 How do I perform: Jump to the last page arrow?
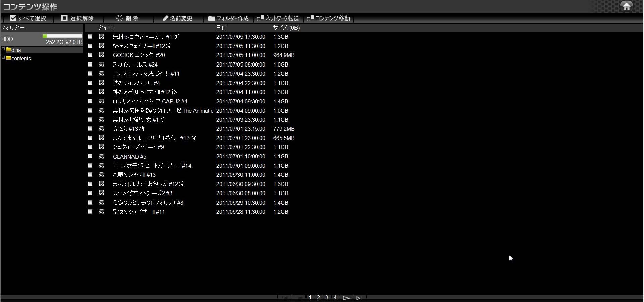(x=359, y=298)
